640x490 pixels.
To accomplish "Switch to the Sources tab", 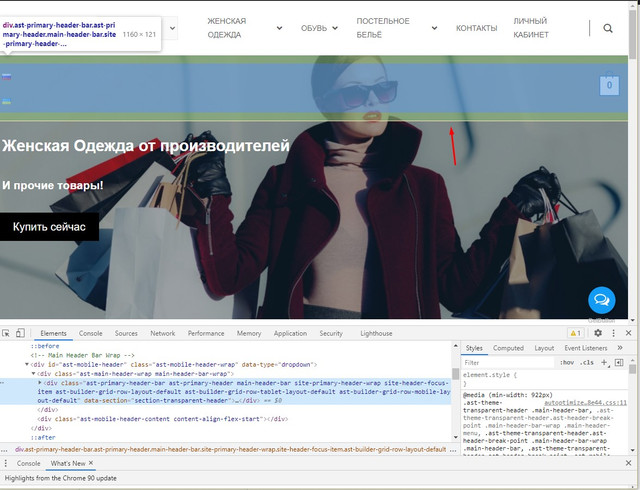I will click(x=126, y=333).
